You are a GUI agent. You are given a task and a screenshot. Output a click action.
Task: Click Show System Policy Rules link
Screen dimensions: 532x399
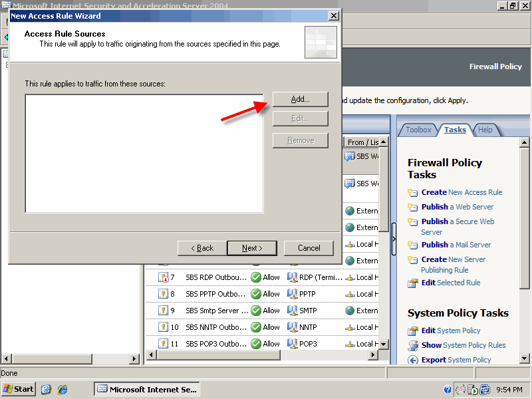pos(464,345)
